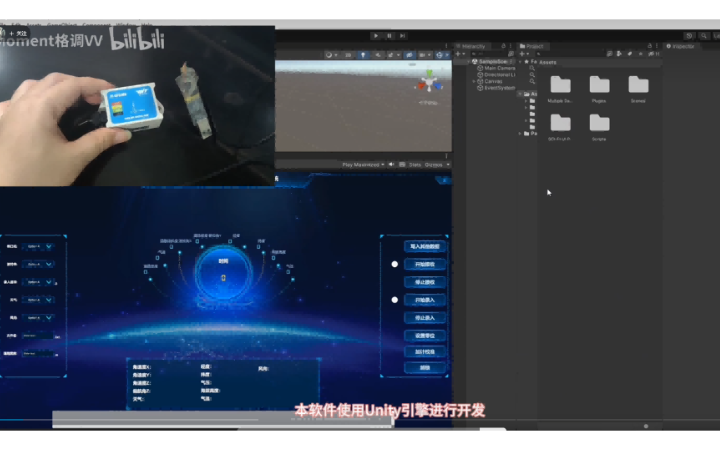Open the Scene shading mode dropdown
This screenshot has width=720, height=450.
[x=331, y=55]
